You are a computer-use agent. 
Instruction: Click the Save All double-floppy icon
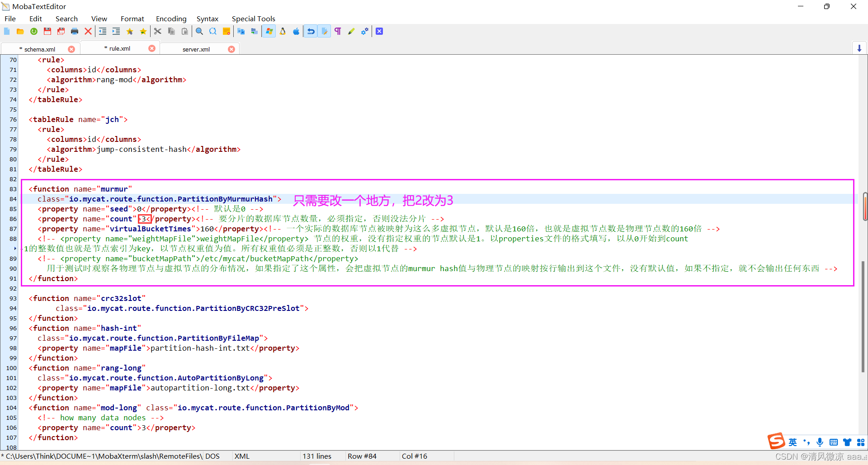click(61, 31)
